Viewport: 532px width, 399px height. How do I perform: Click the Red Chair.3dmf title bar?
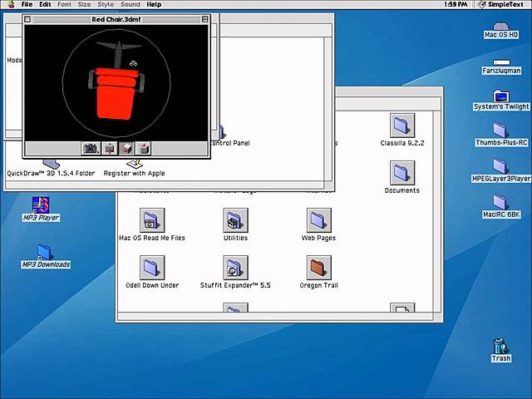click(116, 19)
